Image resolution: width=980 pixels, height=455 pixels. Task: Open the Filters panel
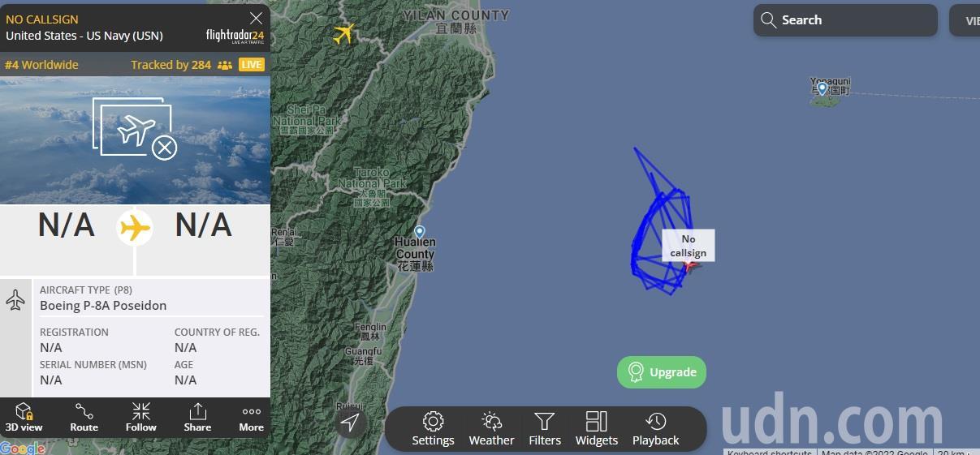point(545,429)
